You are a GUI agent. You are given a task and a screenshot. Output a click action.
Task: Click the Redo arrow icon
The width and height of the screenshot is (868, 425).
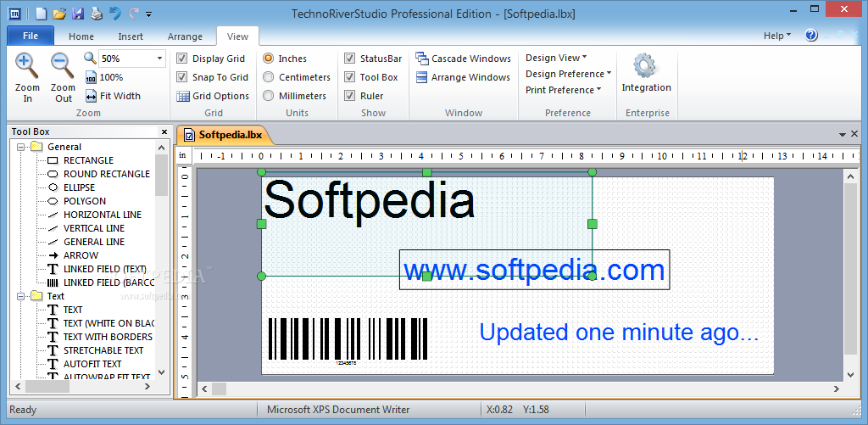click(x=133, y=14)
